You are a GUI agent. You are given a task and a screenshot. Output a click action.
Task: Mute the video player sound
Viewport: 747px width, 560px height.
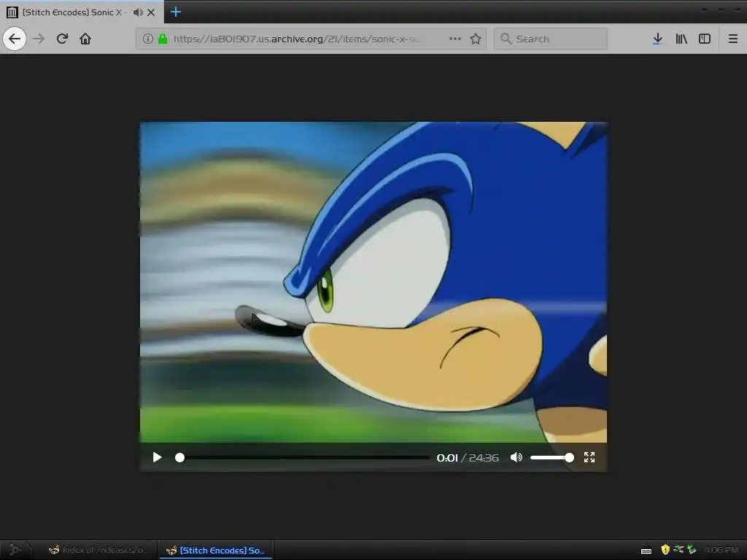(x=516, y=458)
